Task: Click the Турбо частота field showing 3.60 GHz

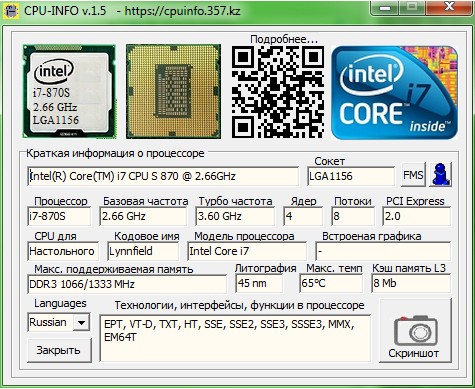Action: 235,216
